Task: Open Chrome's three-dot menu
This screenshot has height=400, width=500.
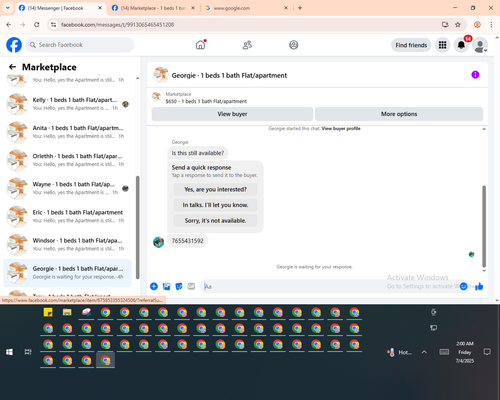Action: click(491, 24)
